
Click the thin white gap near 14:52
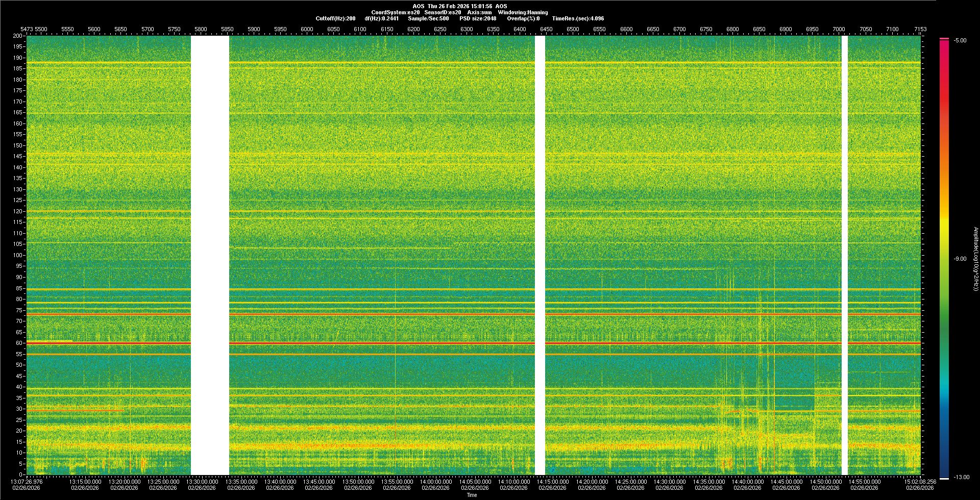pyautogui.click(x=844, y=255)
